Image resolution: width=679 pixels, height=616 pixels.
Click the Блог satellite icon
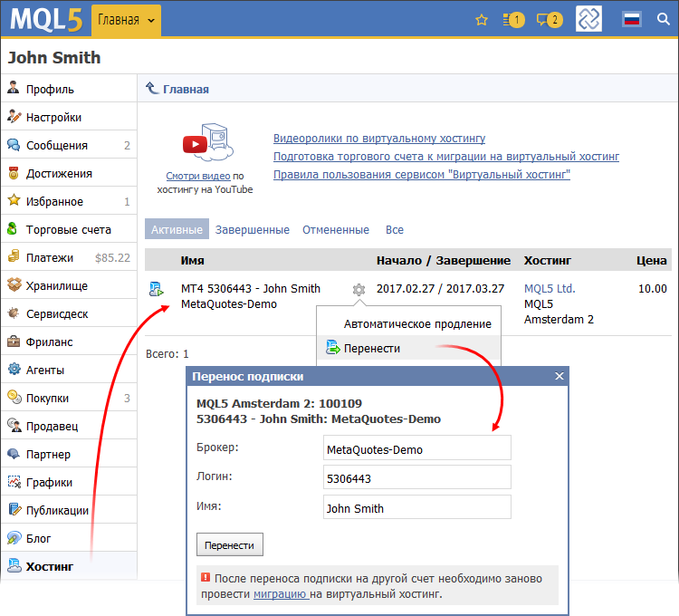[x=14, y=537]
